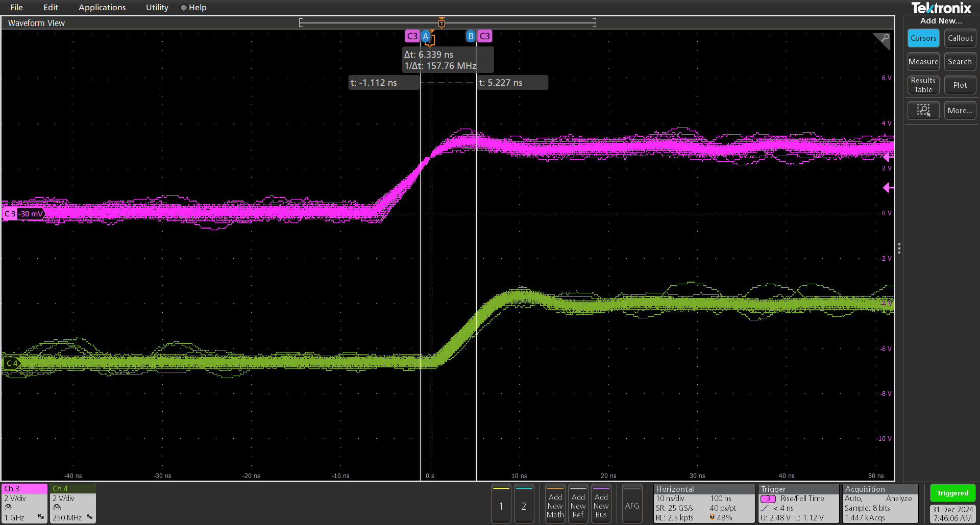The height and width of the screenshot is (525, 980).
Task: Click the vertical panel resize handle
Action: 899,248
